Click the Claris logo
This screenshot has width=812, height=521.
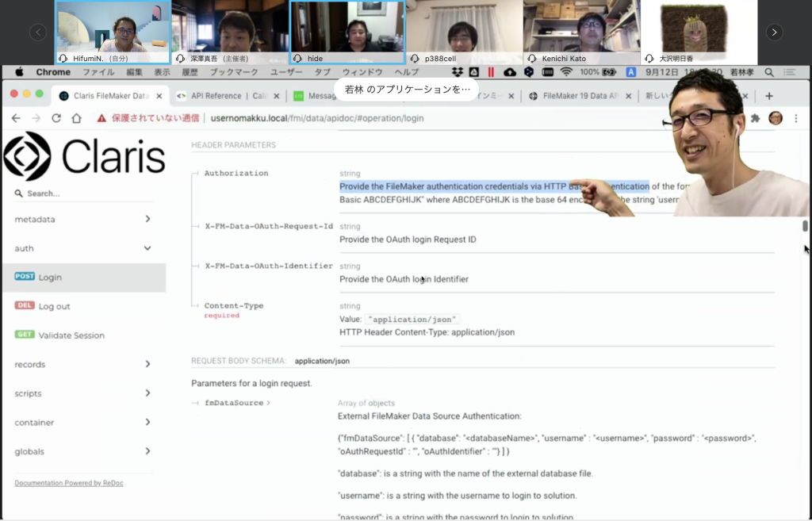[84, 156]
